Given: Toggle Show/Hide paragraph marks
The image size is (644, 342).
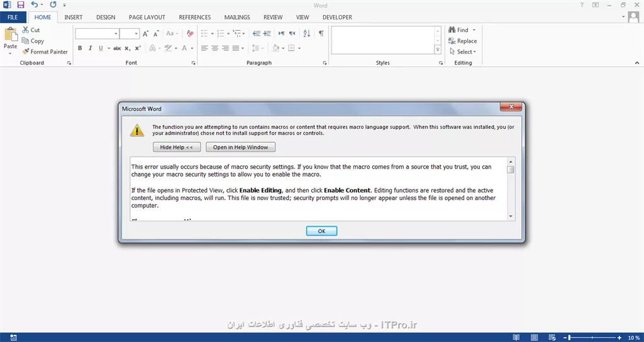Looking at the screenshot, I should tap(321, 34).
